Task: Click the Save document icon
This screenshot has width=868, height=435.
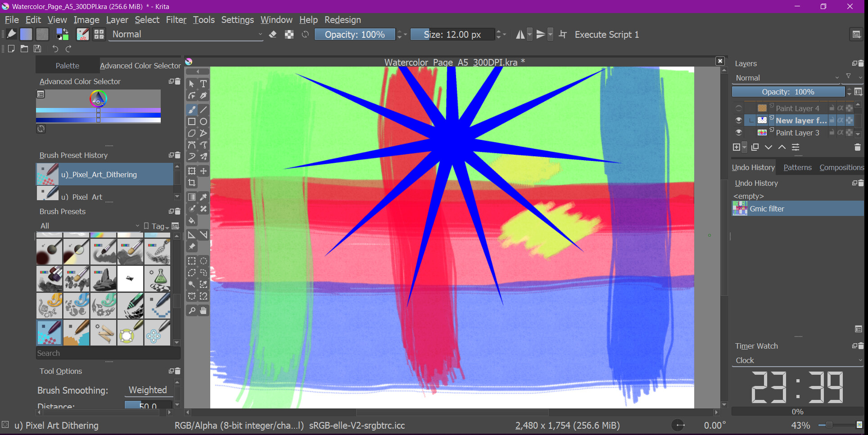Action: pyautogui.click(x=37, y=49)
